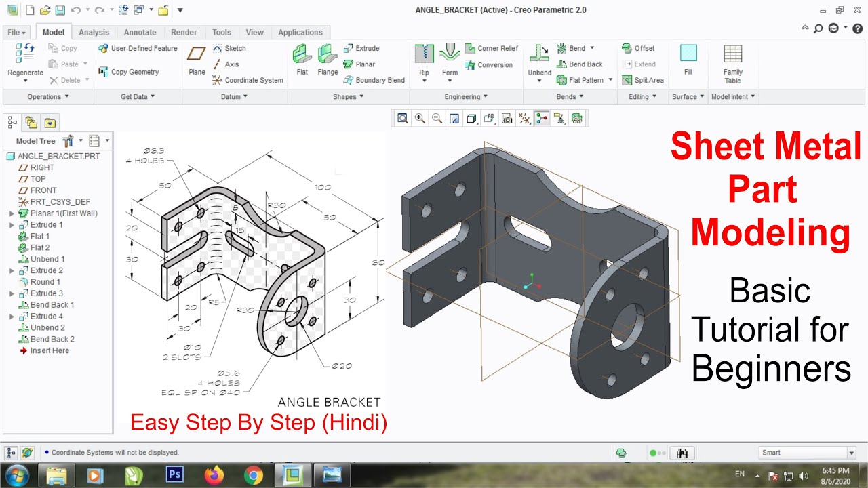
Task: Open the Family Table
Action: (x=733, y=64)
